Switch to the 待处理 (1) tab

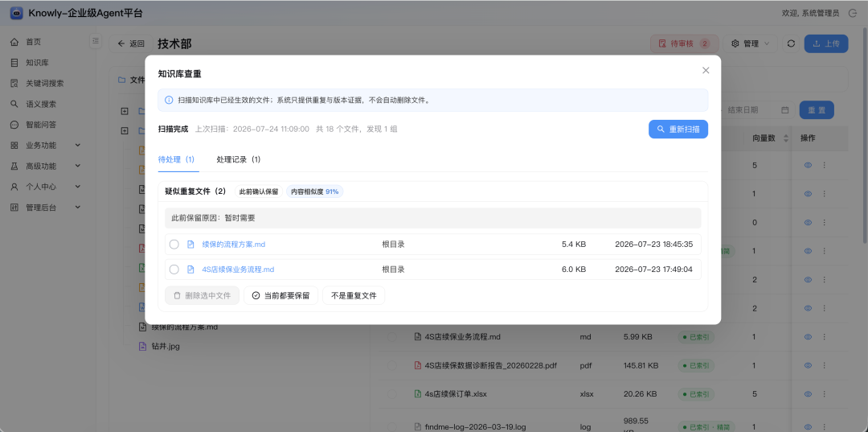176,159
